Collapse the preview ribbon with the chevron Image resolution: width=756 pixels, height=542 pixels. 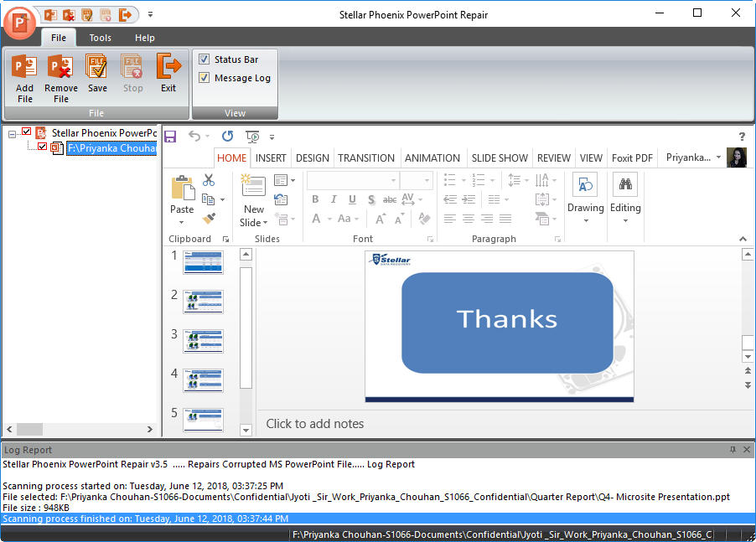(743, 239)
